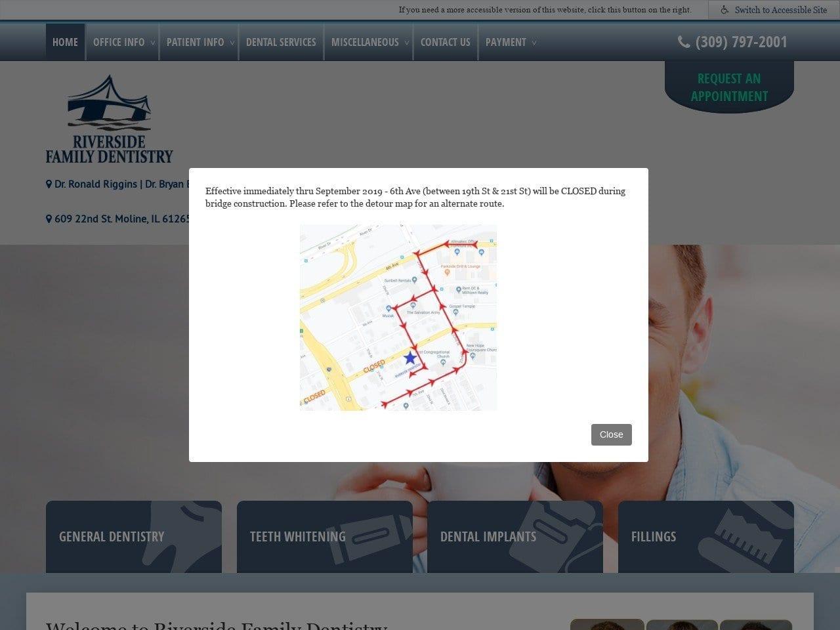Open the Fillings service tile

pos(706,537)
